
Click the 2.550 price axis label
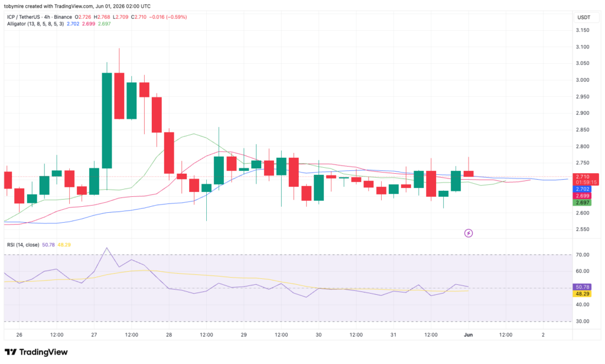[582, 230]
